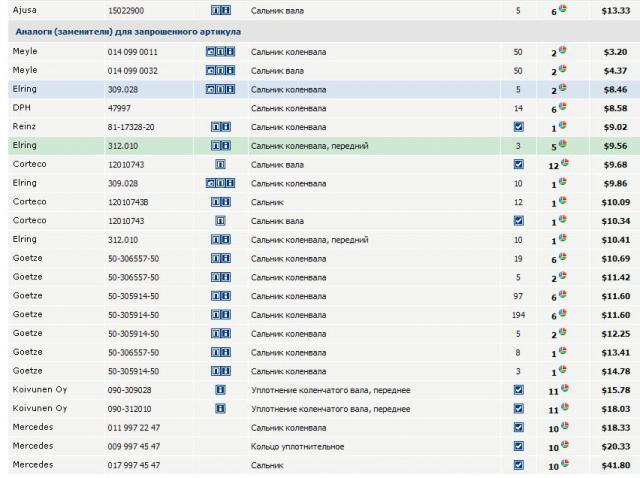The height and width of the screenshot is (478, 640).
Task: Click the price $41.80 for Mercedes
Action: [616, 465]
